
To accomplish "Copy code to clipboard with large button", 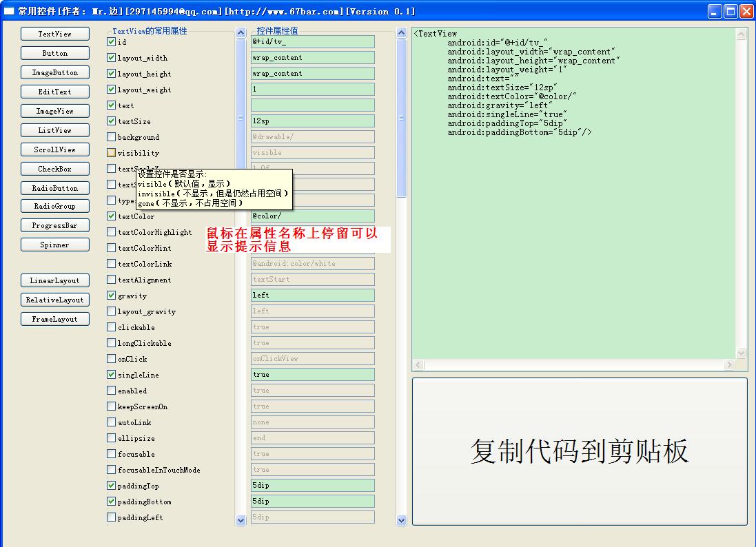I will pos(580,451).
